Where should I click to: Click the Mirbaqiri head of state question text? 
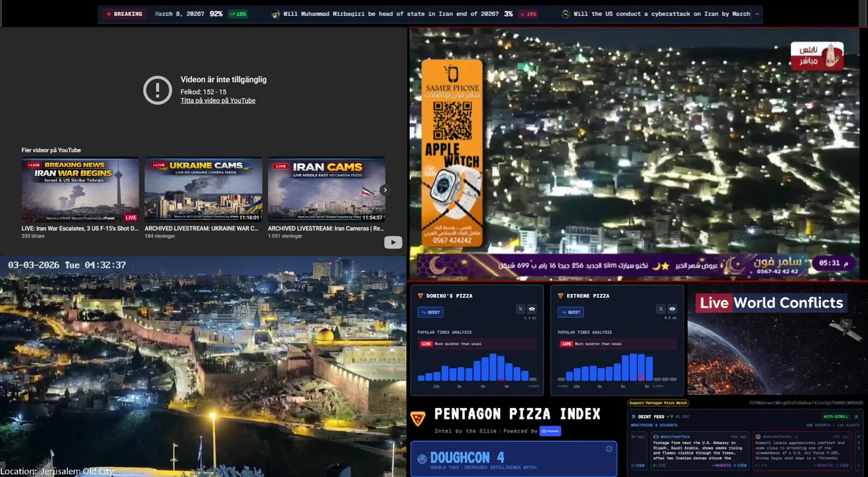tap(391, 14)
